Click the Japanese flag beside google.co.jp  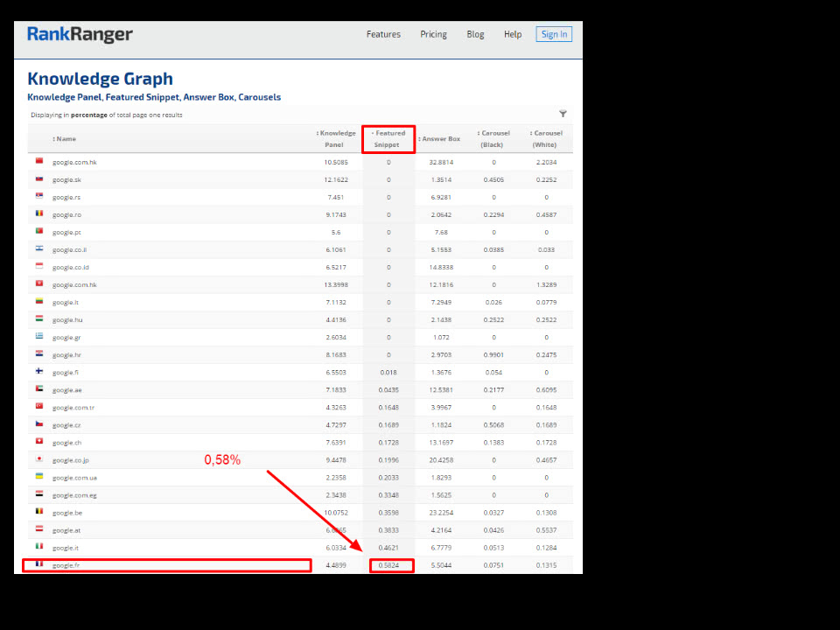click(x=39, y=459)
